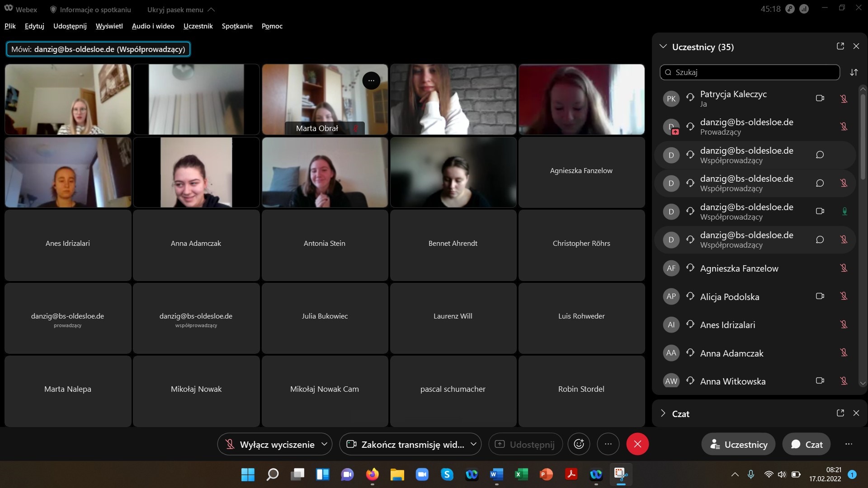
Task: Select the Julia Bukowiec video tile
Action: [x=325, y=318]
